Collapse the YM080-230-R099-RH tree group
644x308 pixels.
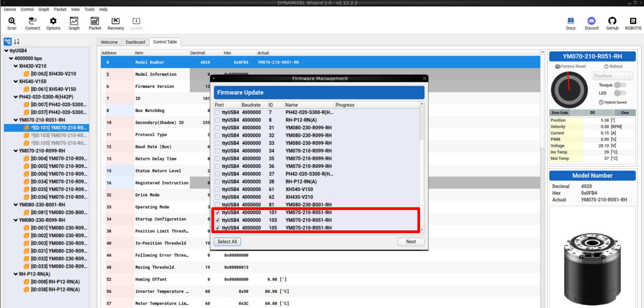(15, 220)
